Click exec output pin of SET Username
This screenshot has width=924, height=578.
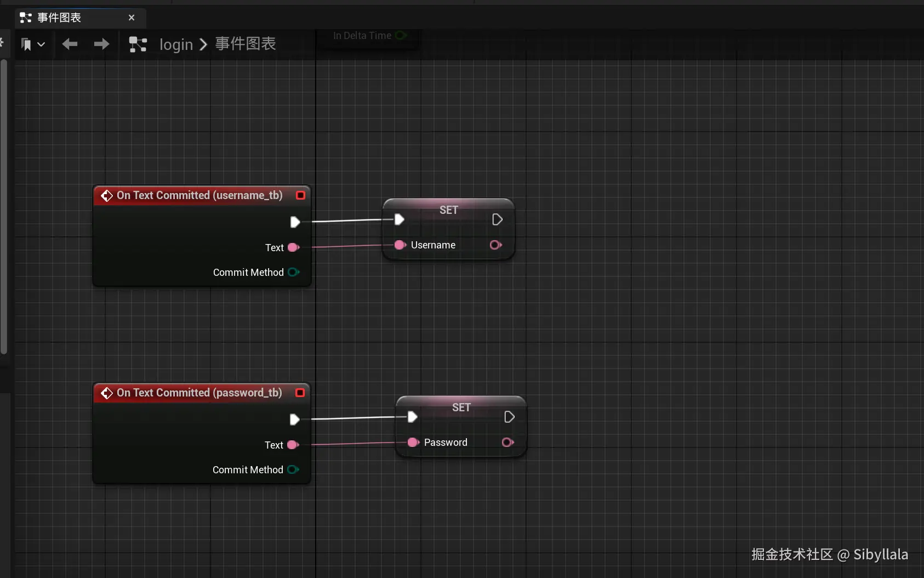click(x=497, y=219)
